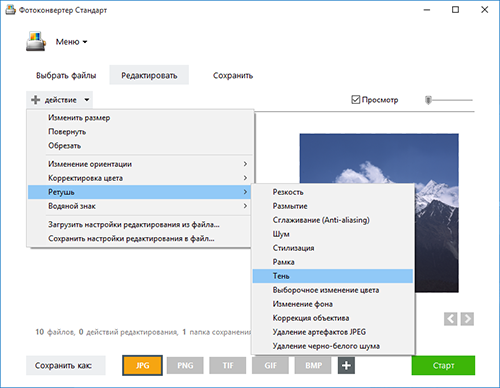Click the green Старт button
The width and height of the screenshot is (500, 388).
443,365
